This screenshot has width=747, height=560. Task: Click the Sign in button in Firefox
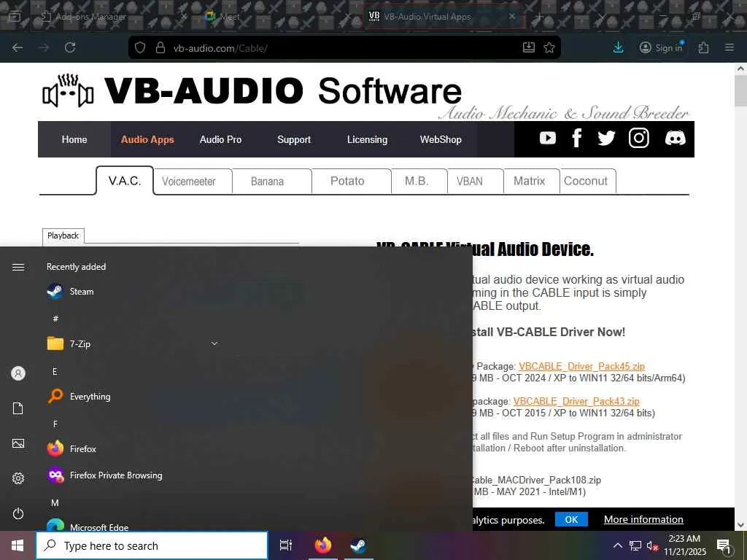(x=662, y=47)
